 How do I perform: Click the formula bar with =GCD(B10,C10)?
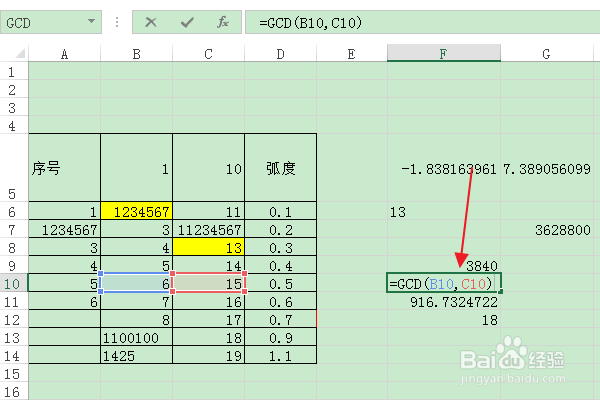pyautogui.click(x=422, y=22)
